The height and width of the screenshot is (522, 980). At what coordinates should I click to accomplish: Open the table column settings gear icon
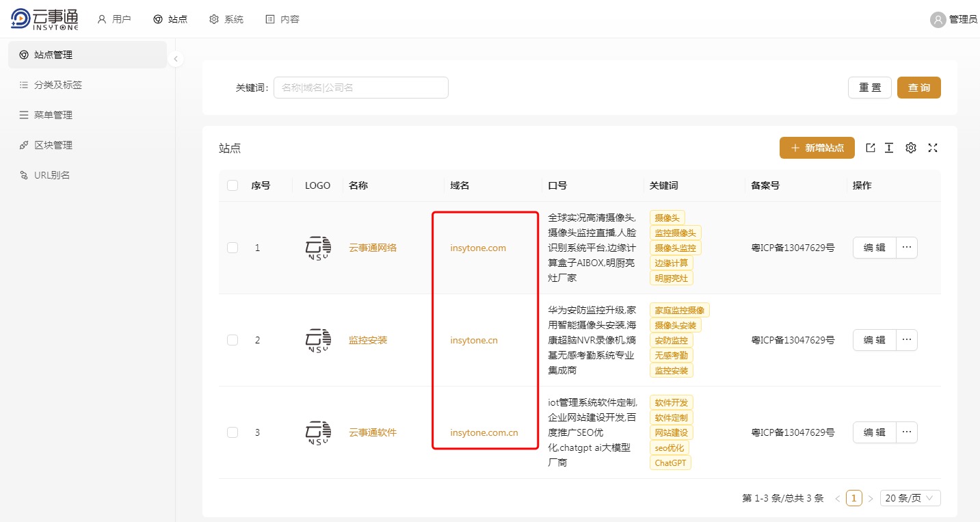click(x=910, y=147)
